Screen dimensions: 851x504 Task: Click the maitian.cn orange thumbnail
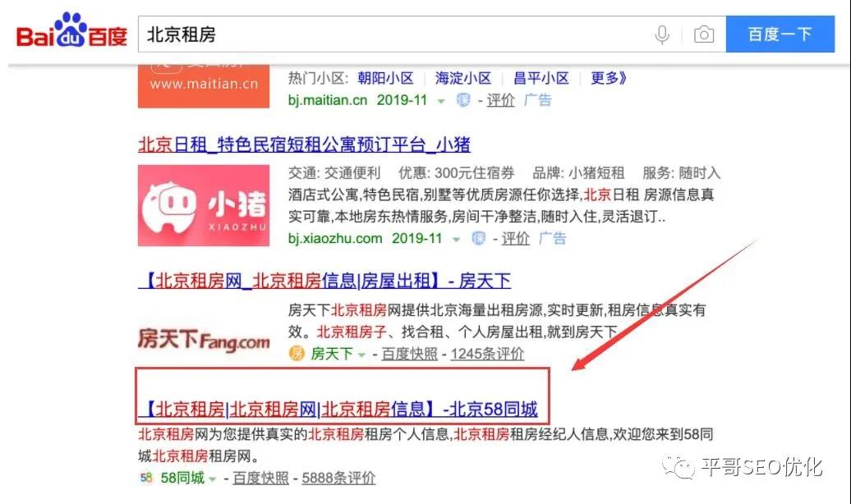pyautogui.click(x=204, y=86)
